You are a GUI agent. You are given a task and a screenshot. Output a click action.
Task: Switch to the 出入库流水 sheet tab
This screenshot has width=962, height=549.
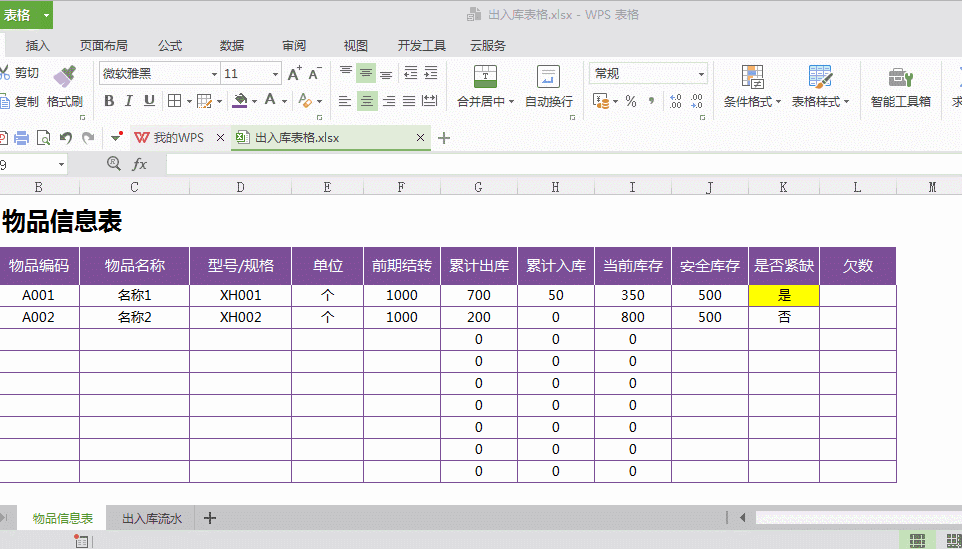click(x=152, y=518)
